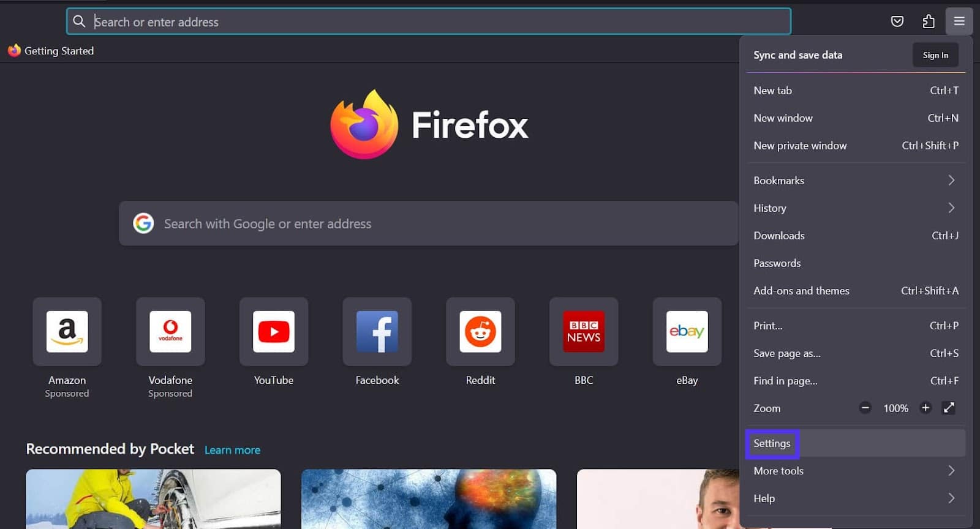Follow the Learn more Pocket link
This screenshot has width=980, height=529.
tap(232, 450)
